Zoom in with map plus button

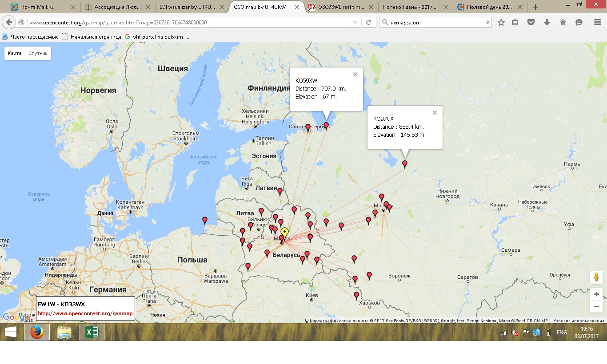pos(596,294)
